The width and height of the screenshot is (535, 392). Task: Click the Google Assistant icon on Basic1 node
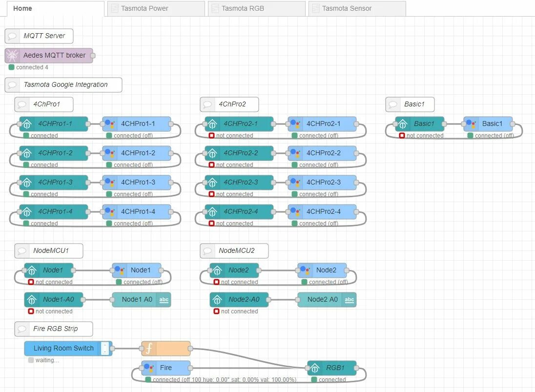tap(470, 124)
